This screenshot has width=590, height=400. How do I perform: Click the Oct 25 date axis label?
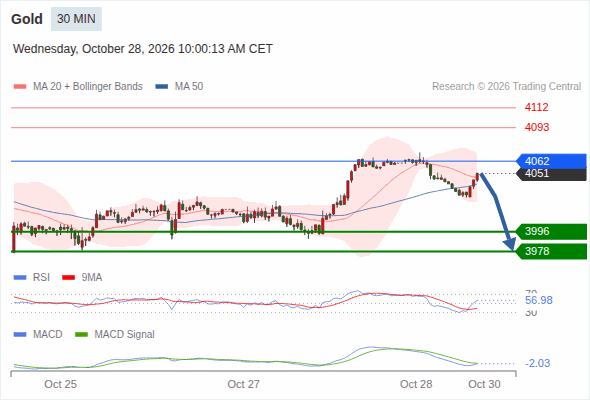pyautogui.click(x=60, y=384)
